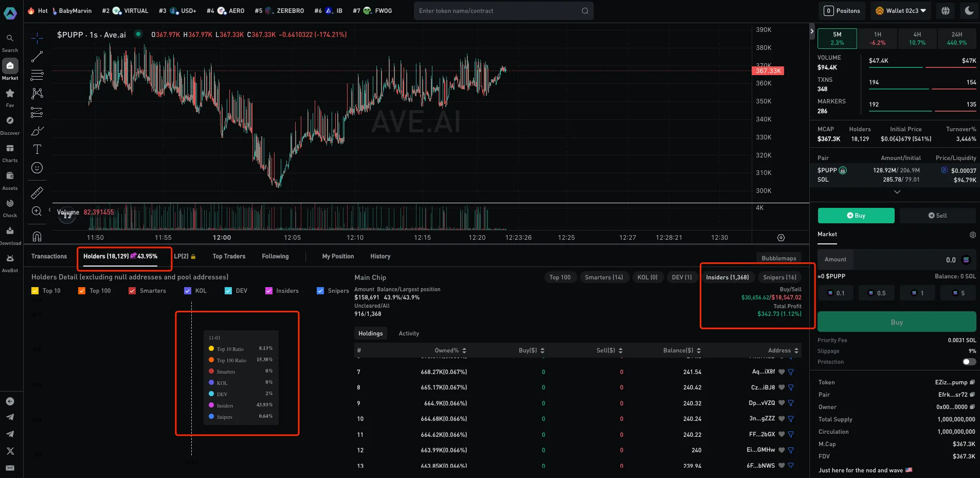980x478 pixels.
Task: Copy Token address EZiz...pump
Action: (972, 382)
